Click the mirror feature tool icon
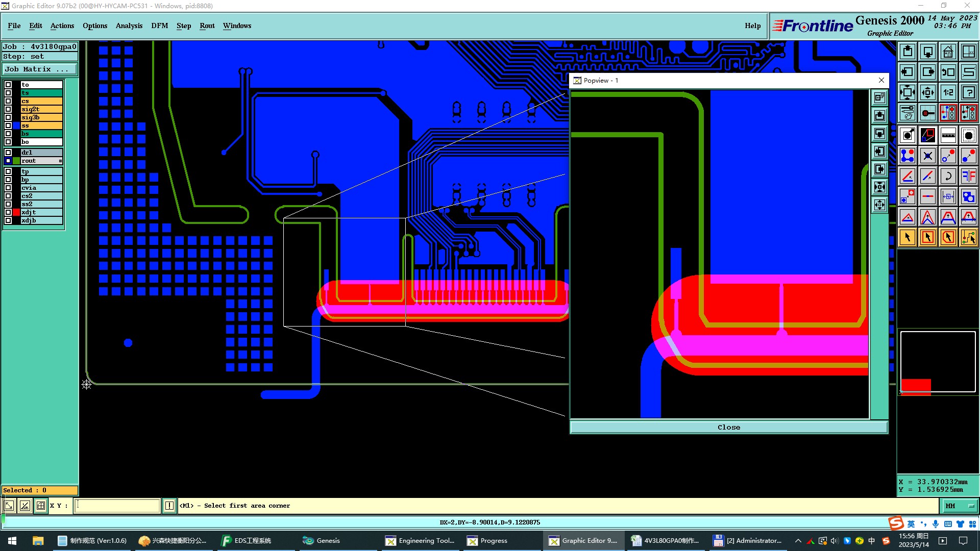This screenshot has height=551, width=980. (968, 176)
